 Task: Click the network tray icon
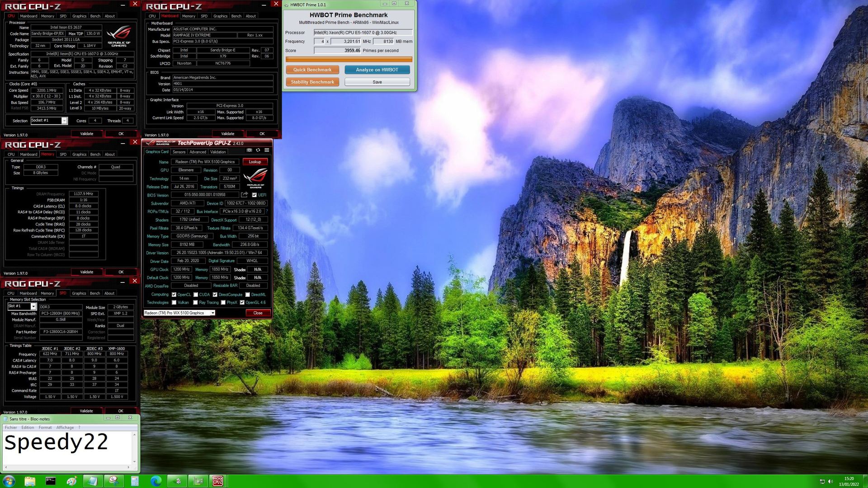click(x=822, y=482)
